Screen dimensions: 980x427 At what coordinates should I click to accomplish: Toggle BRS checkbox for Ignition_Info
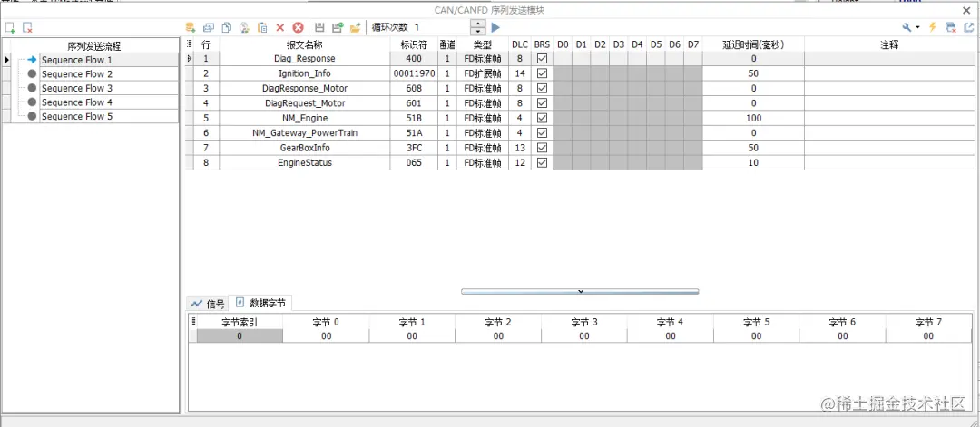tap(542, 73)
